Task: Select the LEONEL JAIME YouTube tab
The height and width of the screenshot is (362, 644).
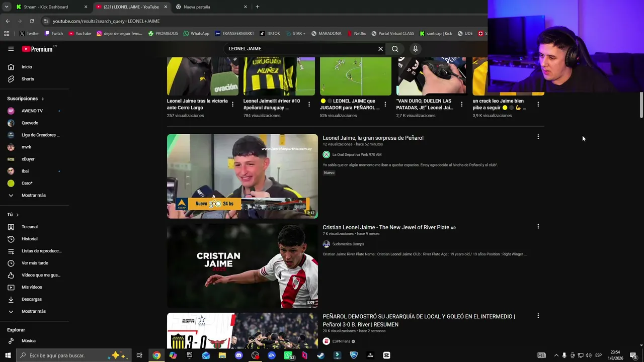Action: 131,7
